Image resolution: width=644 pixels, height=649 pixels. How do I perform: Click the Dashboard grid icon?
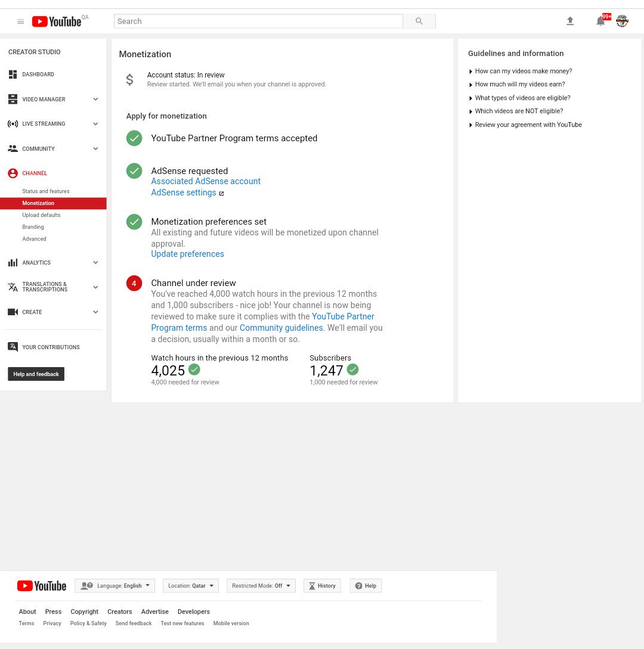(x=13, y=74)
